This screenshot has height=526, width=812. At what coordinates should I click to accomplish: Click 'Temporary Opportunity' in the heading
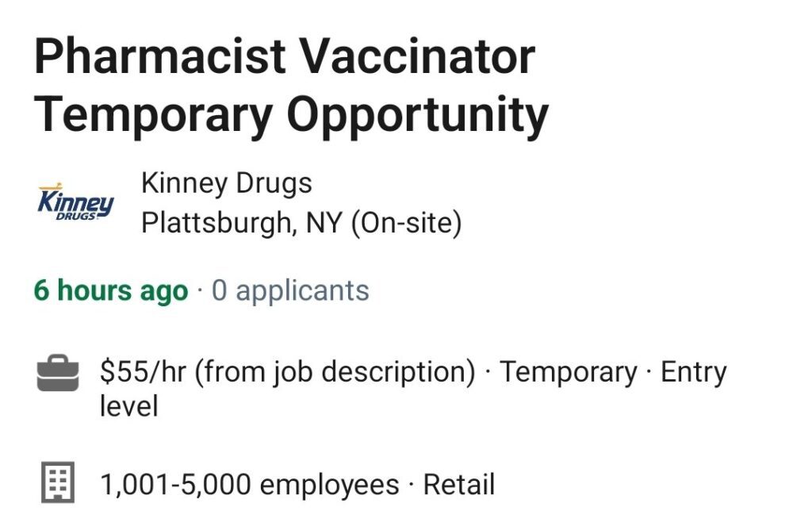click(291, 114)
